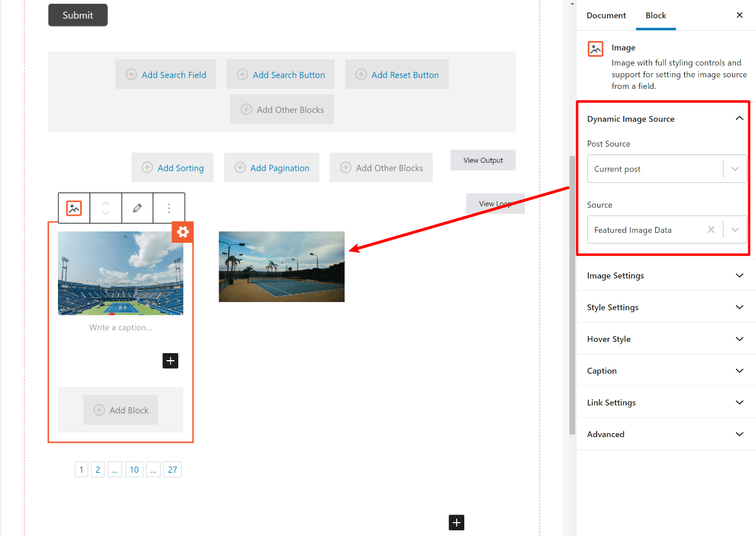The height and width of the screenshot is (536, 756).
Task: Close the settings sidebar
Action: (x=740, y=15)
